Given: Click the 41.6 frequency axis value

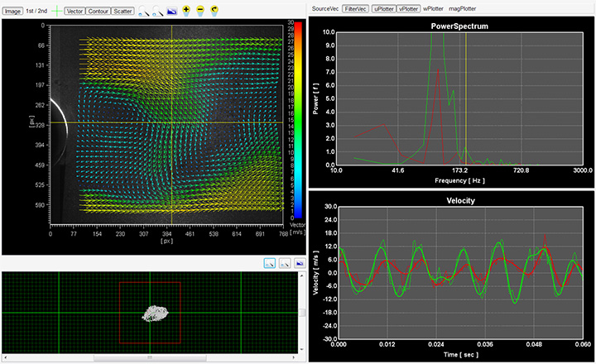Looking at the screenshot, I should click(398, 170).
